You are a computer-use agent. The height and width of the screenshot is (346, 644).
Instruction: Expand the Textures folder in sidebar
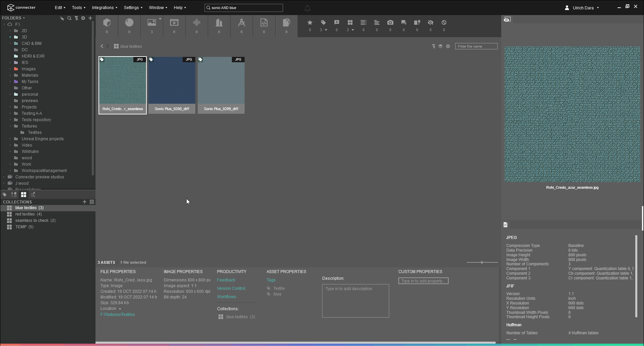click(11, 126)
